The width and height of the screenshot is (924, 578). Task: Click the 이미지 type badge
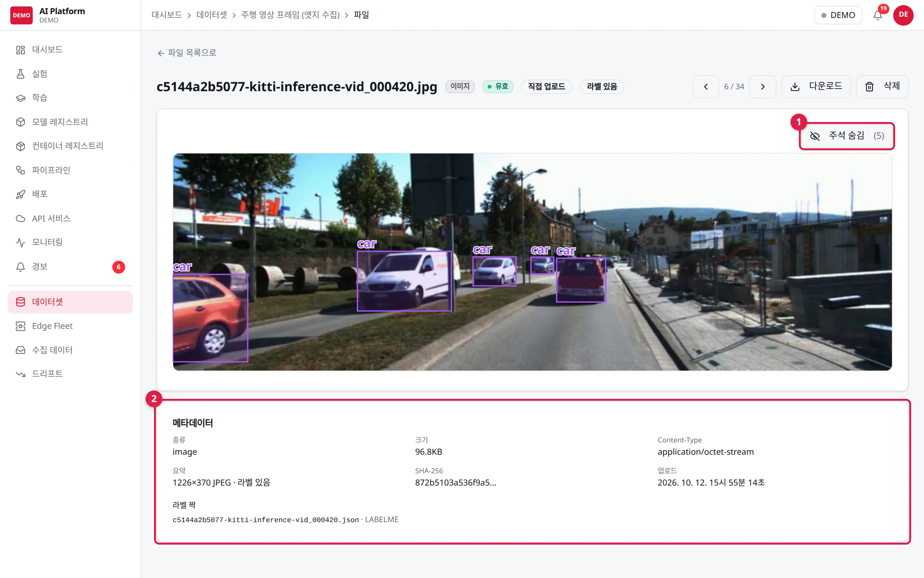460,87
